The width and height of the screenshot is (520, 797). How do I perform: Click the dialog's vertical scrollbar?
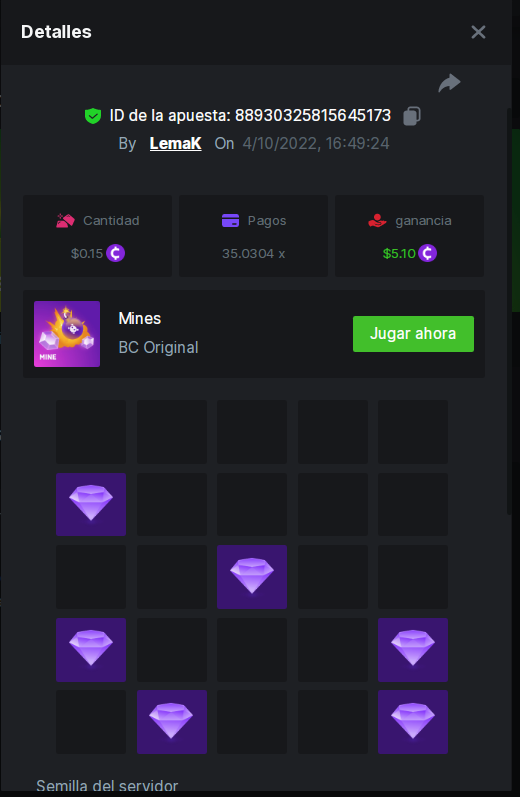(x=509, y=311)
